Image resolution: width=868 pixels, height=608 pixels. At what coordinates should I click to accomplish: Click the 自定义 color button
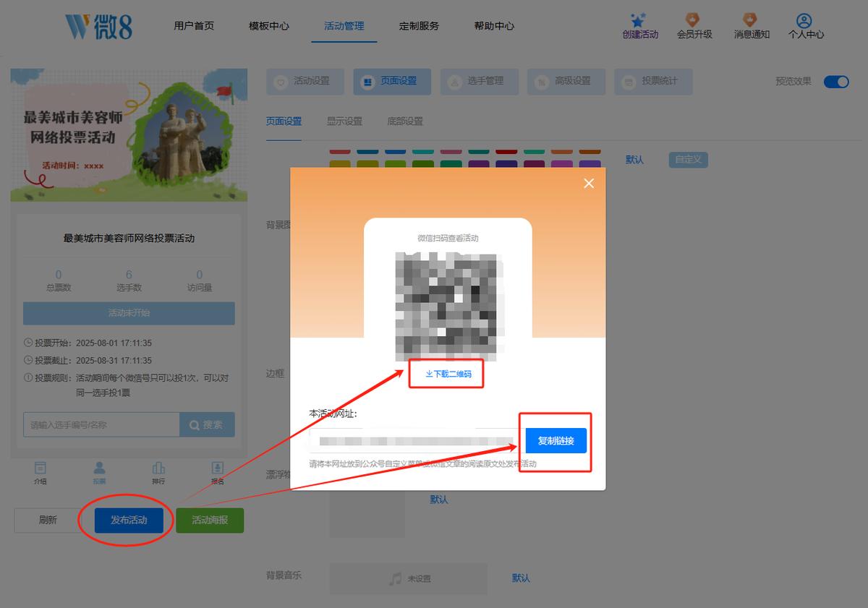688,160
